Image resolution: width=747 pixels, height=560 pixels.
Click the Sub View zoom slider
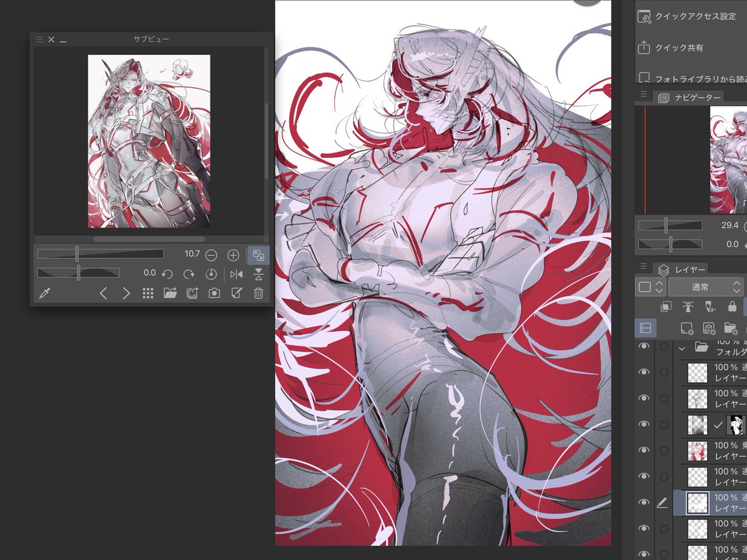point(100,254)
